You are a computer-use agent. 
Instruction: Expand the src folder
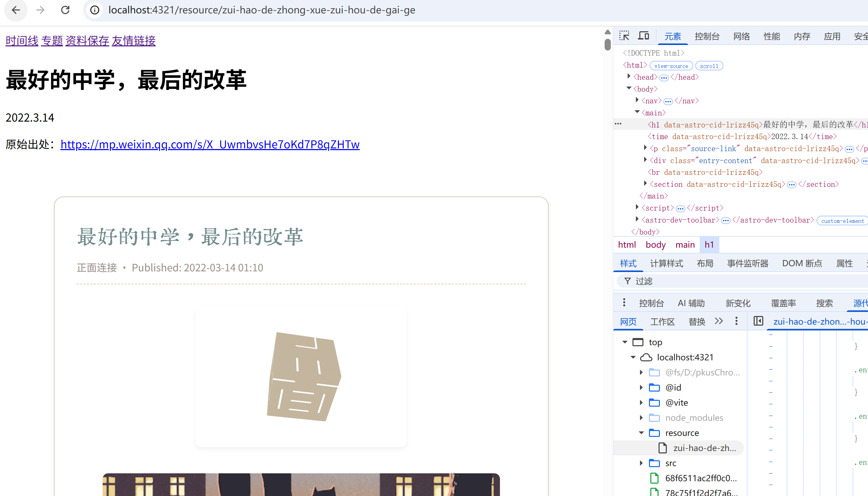click(x=641, y=463)
